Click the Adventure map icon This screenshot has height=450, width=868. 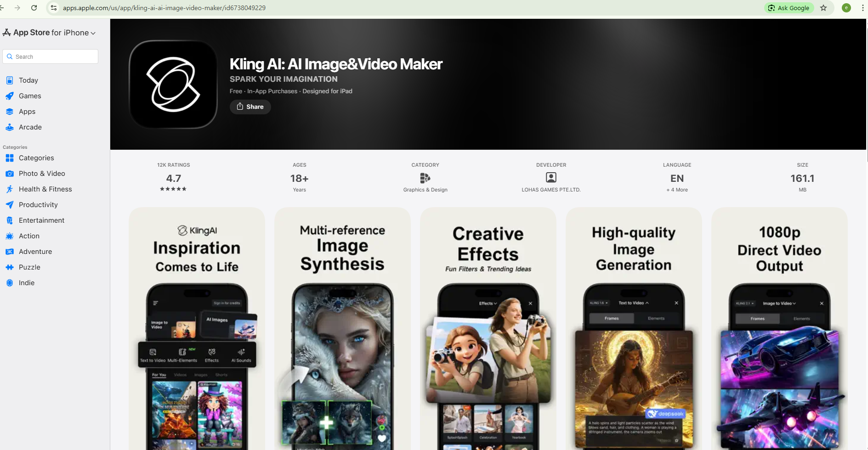10,252
